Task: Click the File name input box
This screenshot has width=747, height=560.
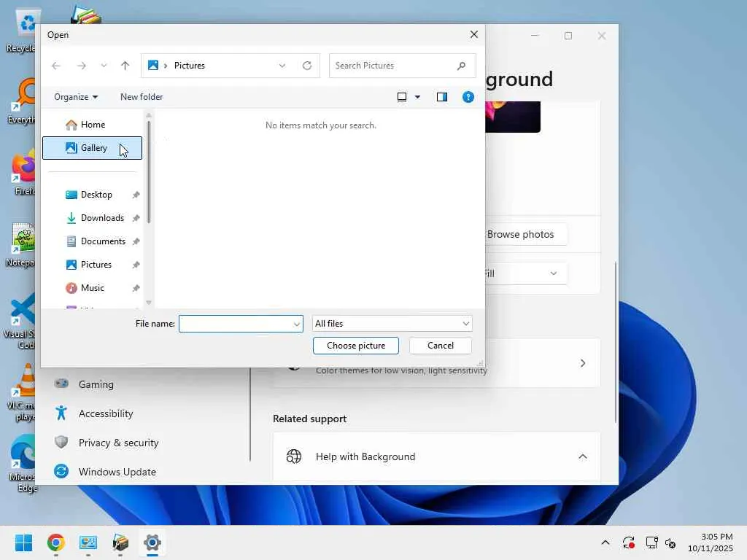Action: (236, 324)
